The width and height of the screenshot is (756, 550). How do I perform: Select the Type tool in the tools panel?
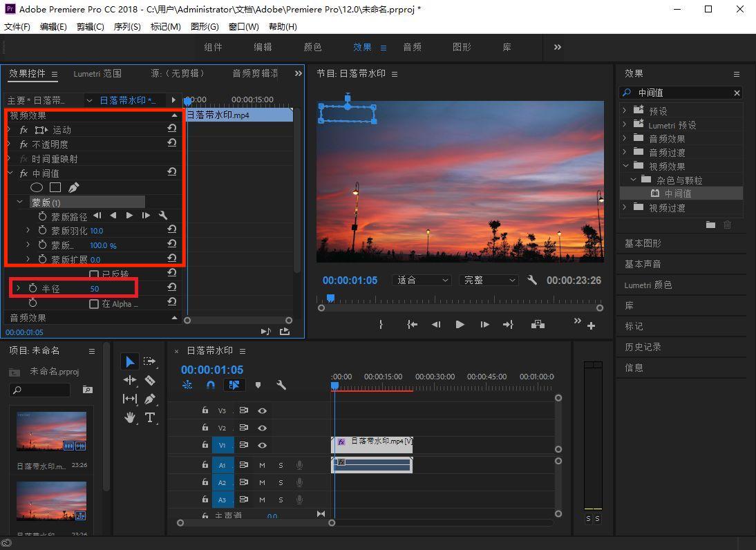pyautogui.click(x=150, y=417)
